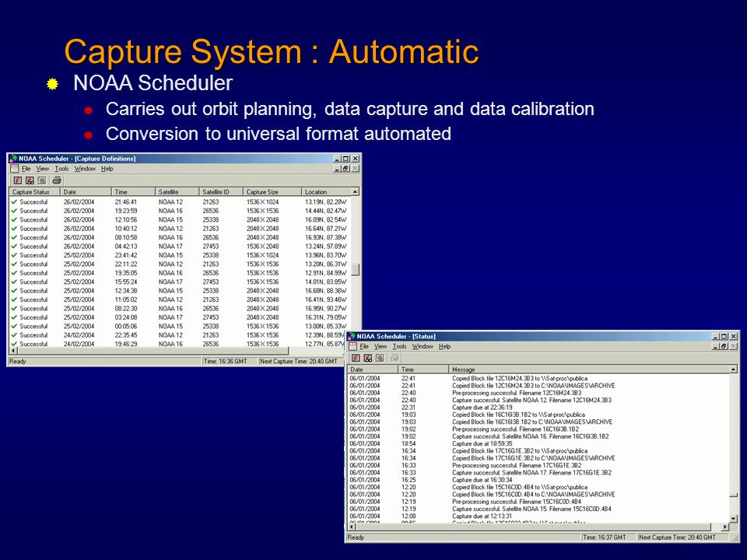Viewport: 747px width, 560px height.
Task: Click the red first toolbar icon in Capture Definitions window
Action: [x=18, y=180]
